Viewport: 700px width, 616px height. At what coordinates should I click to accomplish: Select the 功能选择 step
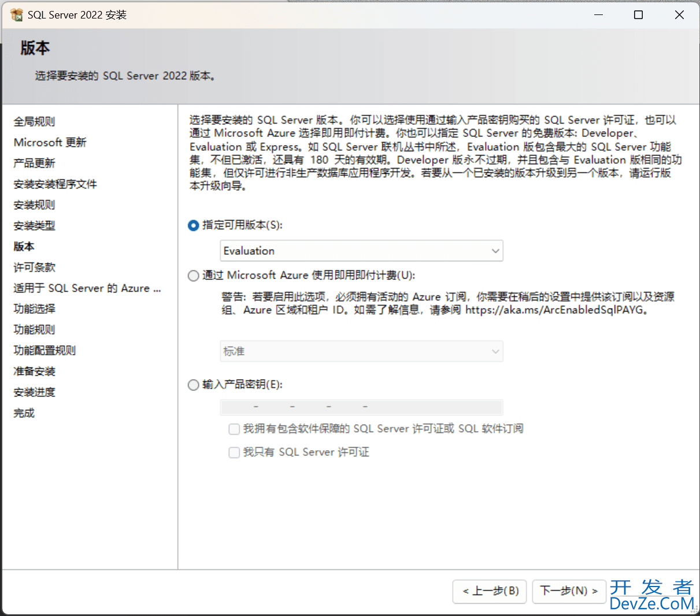pos(35,309)
